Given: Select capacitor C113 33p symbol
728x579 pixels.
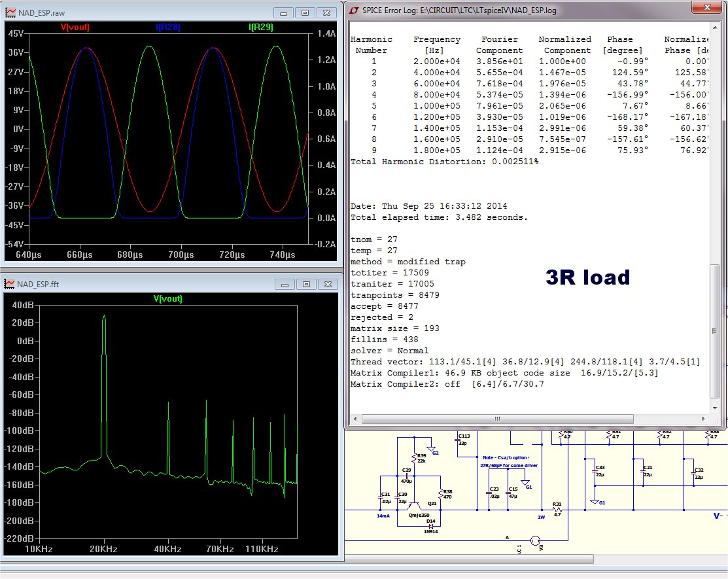Looking at the screenshot, I should 457,440.
